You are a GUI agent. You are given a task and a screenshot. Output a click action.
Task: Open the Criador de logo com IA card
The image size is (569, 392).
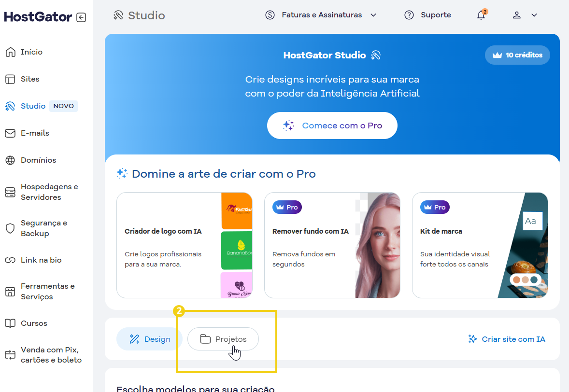(x=185, y=245)
